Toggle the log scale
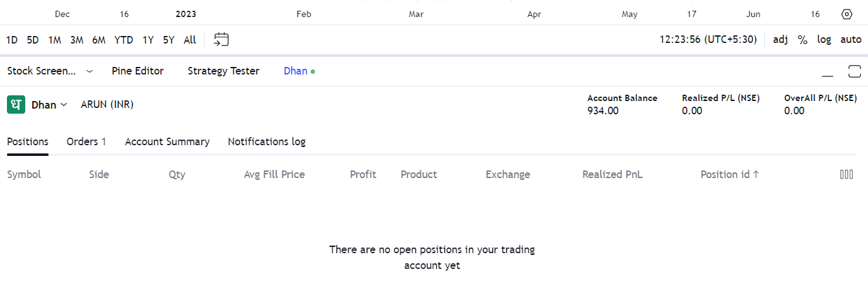The image size is (868, 298). (824, 40)
